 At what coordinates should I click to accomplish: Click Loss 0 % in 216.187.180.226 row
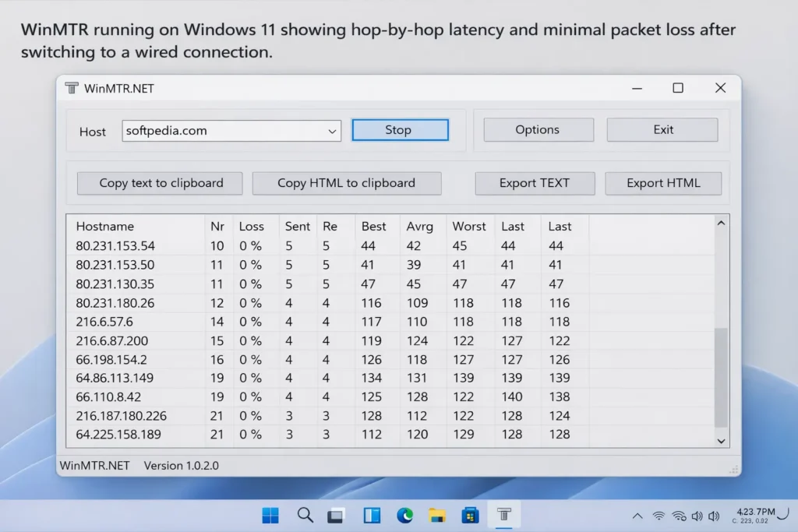tap(250, 416)
